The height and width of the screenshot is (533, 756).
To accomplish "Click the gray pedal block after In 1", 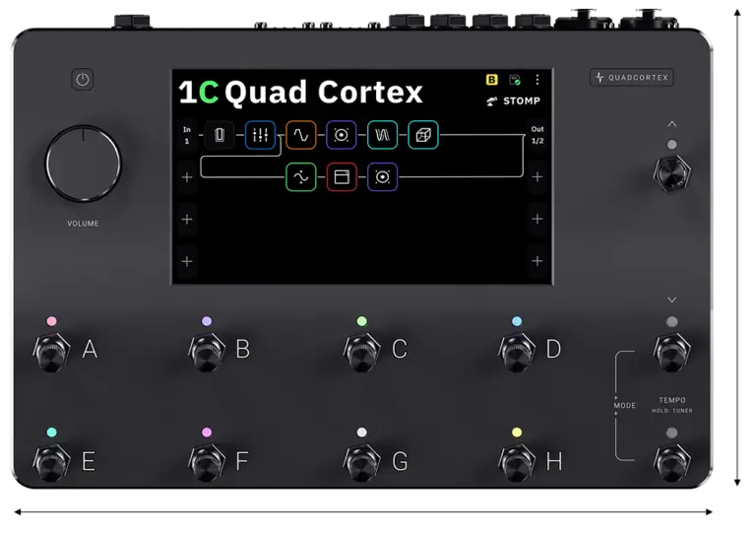I will [x=220, y=135].
